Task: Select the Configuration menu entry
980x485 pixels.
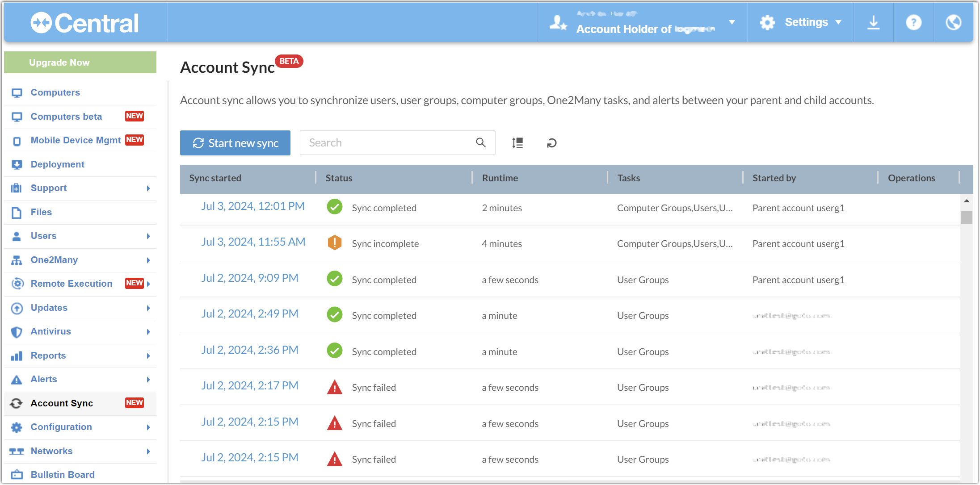Action: click(x=61, y=427)
